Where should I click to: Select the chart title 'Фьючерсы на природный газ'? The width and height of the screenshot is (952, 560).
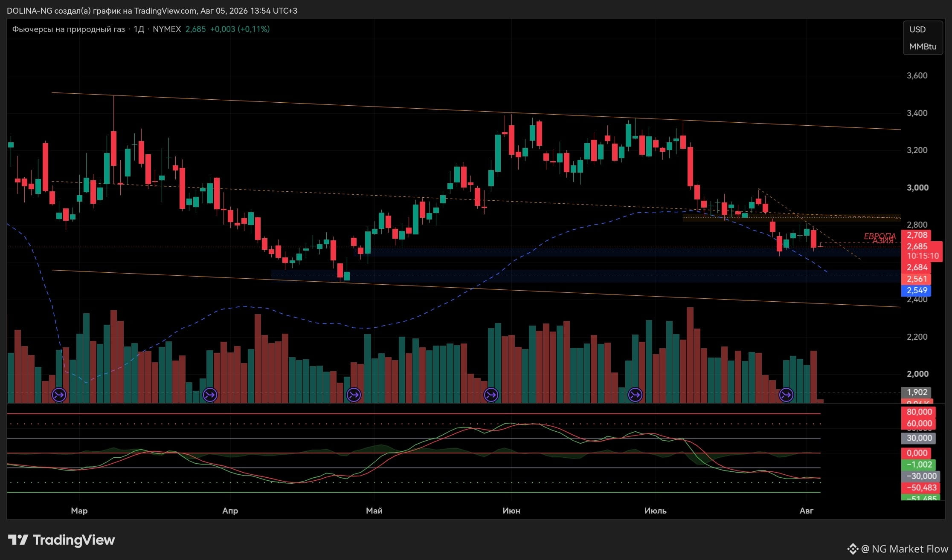68,29
